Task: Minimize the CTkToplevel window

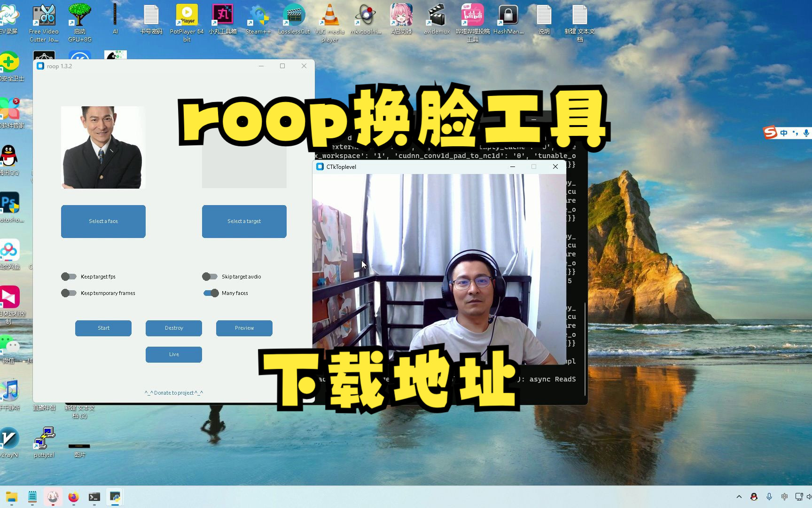Action: click(x=513, y=167)
